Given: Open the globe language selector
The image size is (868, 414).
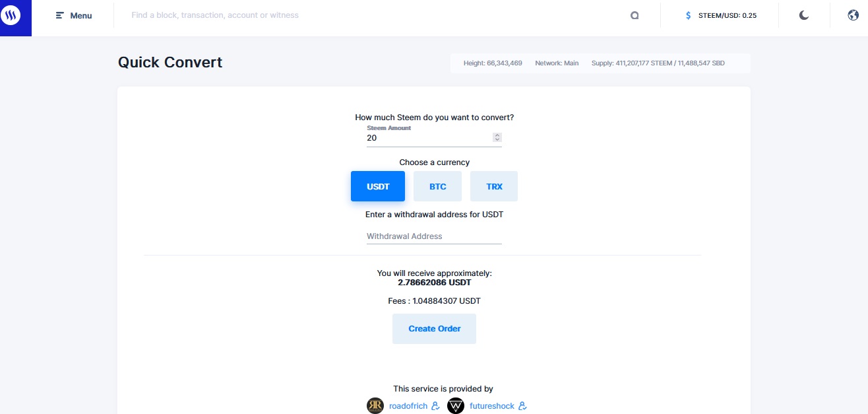Looking at the screenshot, I should [x=853, y=15].
